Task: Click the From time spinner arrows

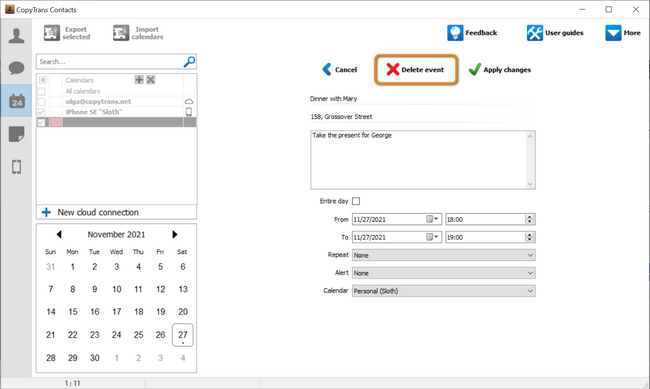Action: point(529,219)
